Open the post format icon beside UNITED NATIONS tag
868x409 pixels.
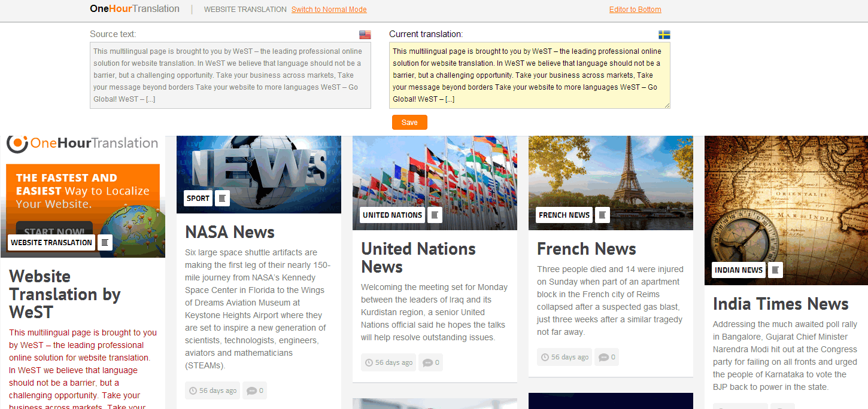(x=435, y=215)
